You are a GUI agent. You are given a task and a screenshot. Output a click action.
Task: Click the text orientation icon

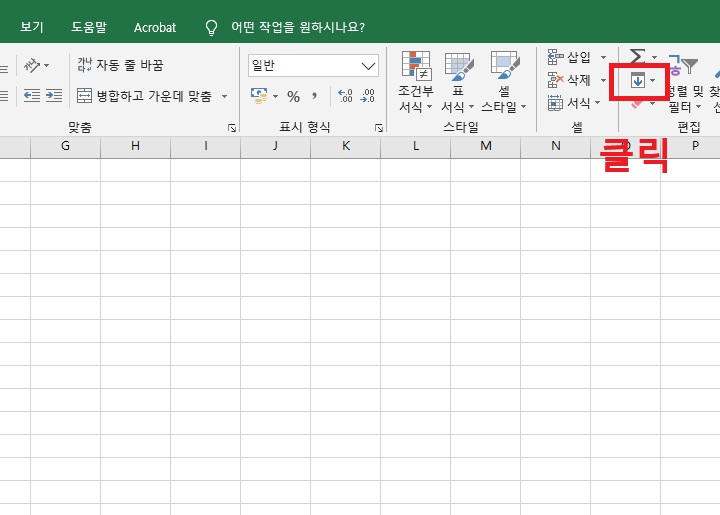point(32,65)
